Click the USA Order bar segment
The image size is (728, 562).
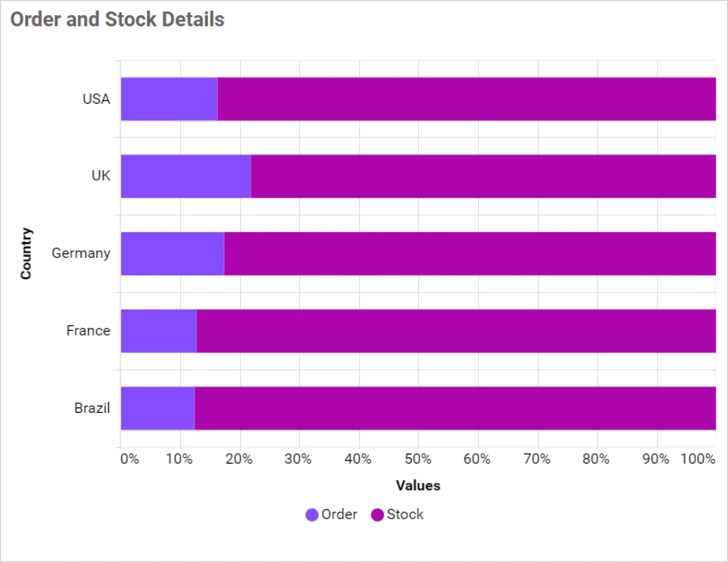tap(169, 99)
